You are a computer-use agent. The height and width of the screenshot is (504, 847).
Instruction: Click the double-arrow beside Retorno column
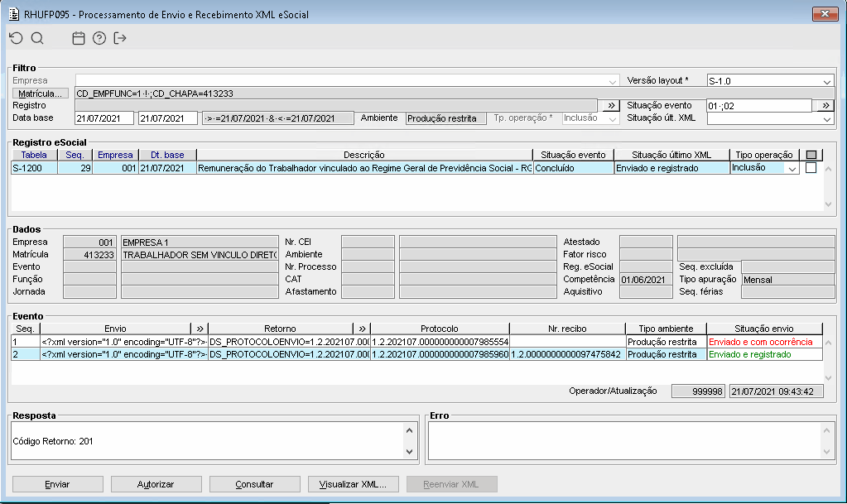coord(362,329)
